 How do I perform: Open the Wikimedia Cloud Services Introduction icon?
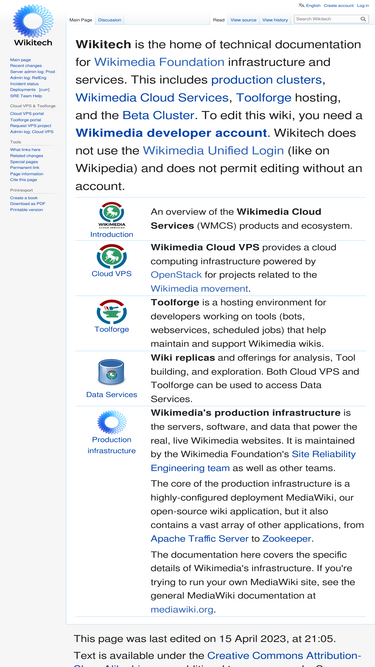(x=112, y=215)
